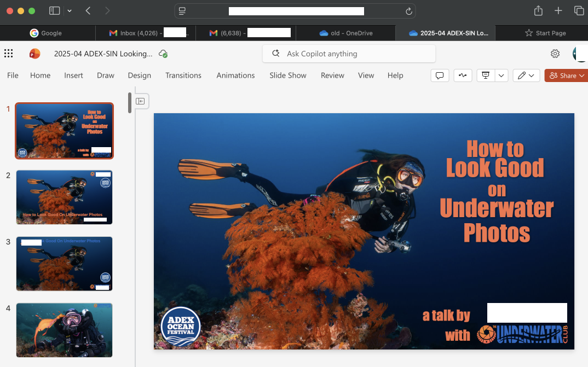Select slide 2 thumbnail
Image resolution: width=588 pixels, height=367 pixels.
(x=64, y=197)
